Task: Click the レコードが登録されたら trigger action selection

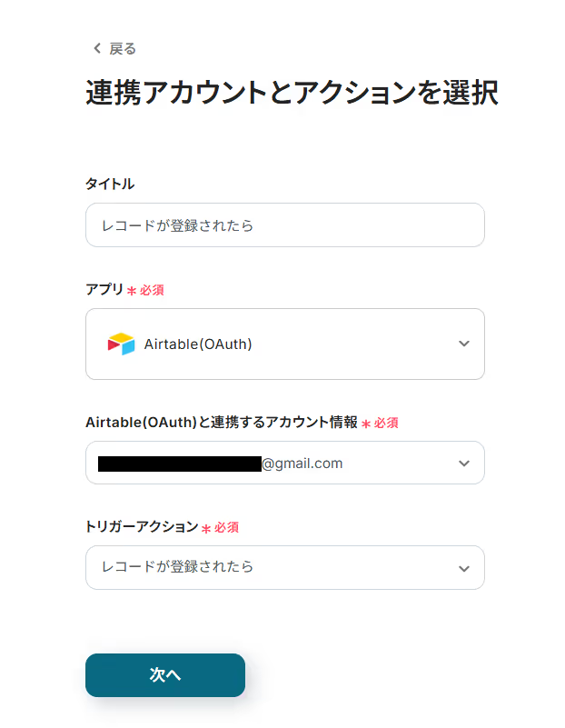Action: coord(178,567)
